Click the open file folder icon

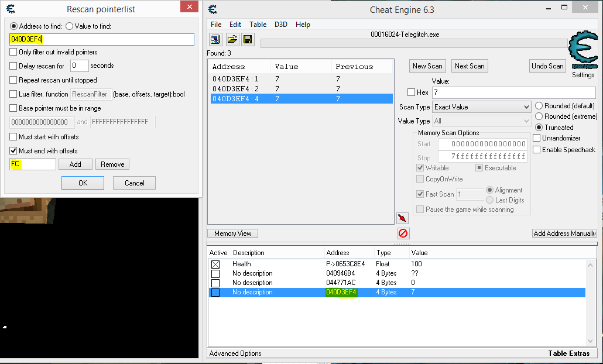click(x=232, y=40)
